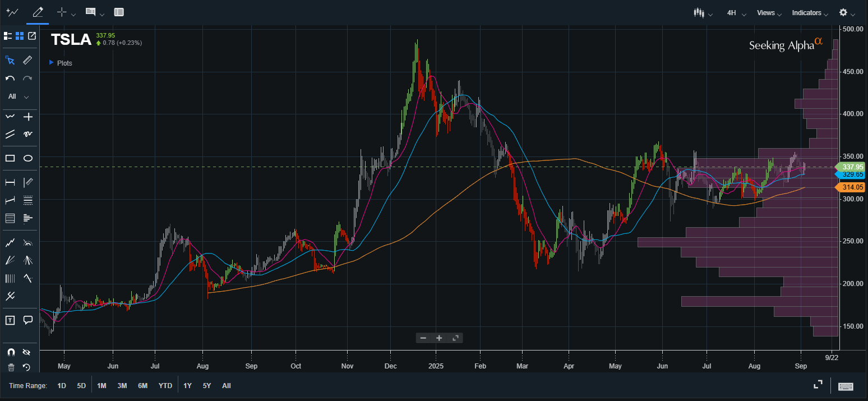This screenshot has width=868, height=401.
Task: Select the time cycle lines tool
Action: (x=10, y=278)
